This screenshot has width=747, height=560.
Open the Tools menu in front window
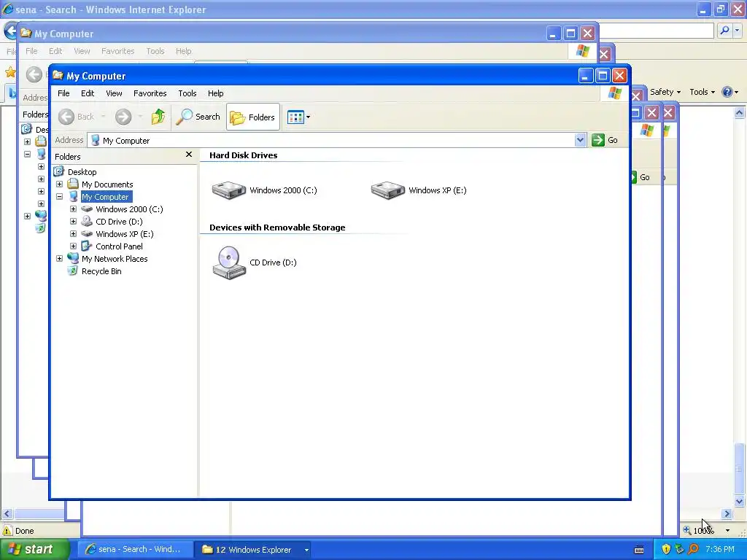[x=187, y=93]
